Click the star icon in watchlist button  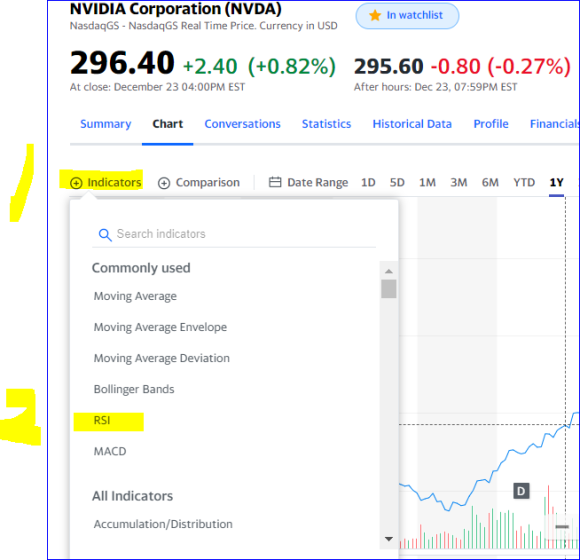(x=375, y=16)
